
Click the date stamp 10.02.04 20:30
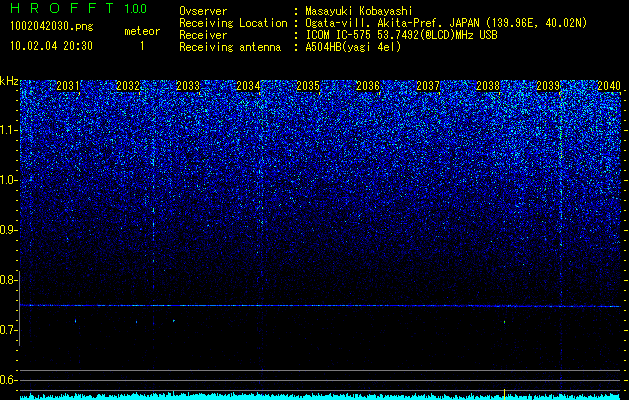tap(51, 46)
